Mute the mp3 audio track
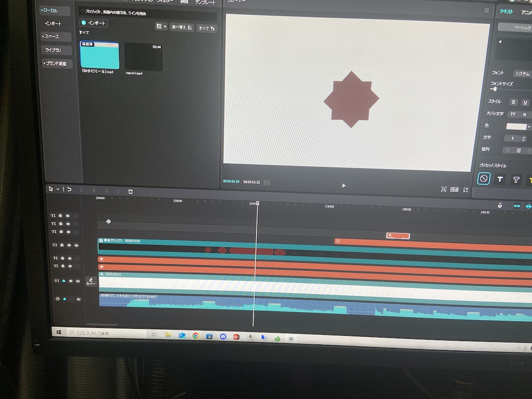532x399 pixels. tap(79, 299)
